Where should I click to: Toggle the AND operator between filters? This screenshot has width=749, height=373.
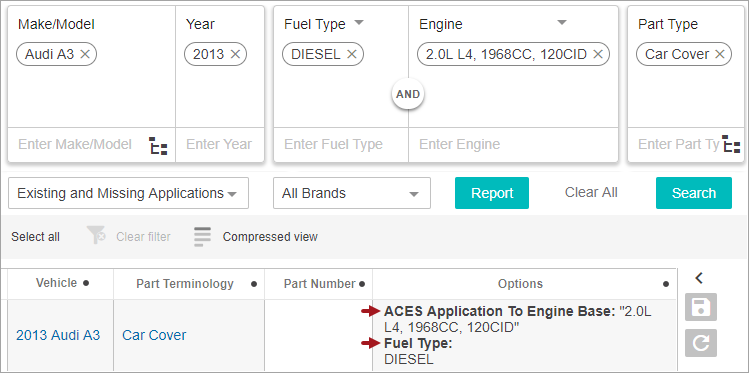pyautogui.click(x=407, y=94)
